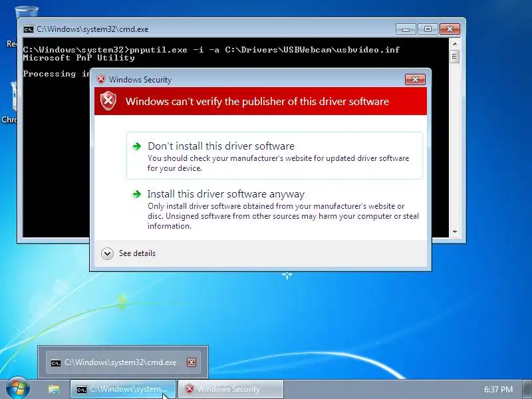Choose "Install this driver software anyway"
Image resolution: width=532 pixels, height=399 pixels.
coord(275,209)
